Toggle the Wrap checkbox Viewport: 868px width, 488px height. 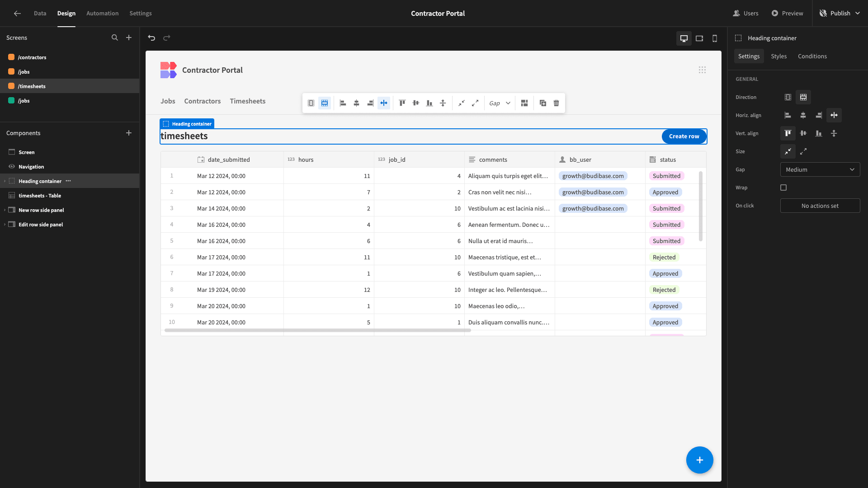(783, 188)
